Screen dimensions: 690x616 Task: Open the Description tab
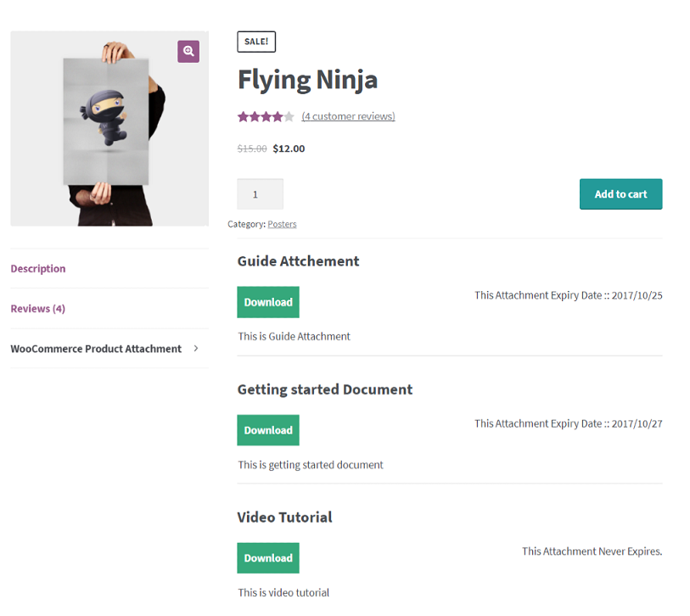[38, 269]
